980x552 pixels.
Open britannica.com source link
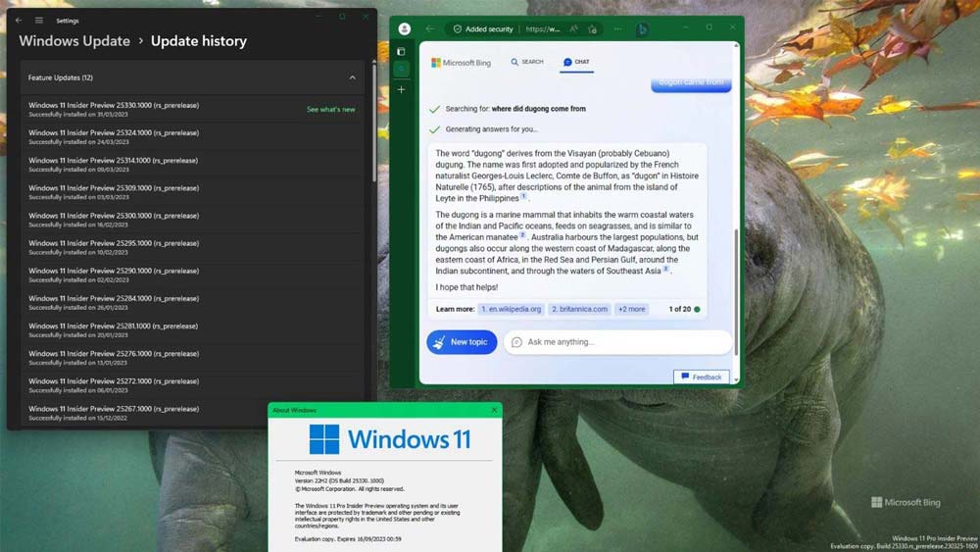(x=579, y=309)
